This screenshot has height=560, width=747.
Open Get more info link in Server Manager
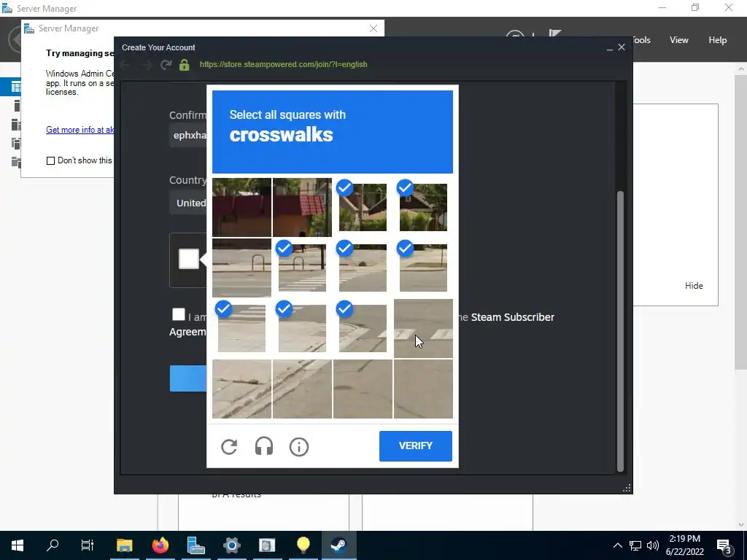point(80,130)
